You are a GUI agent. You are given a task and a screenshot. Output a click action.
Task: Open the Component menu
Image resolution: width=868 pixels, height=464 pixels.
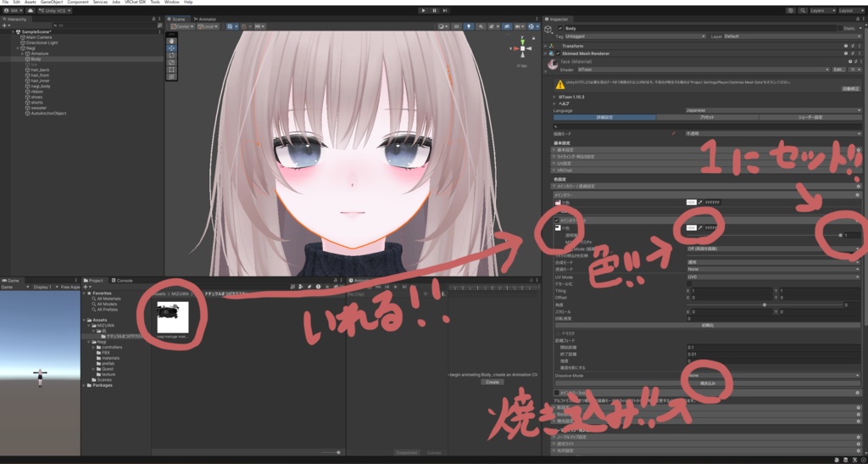77,3
